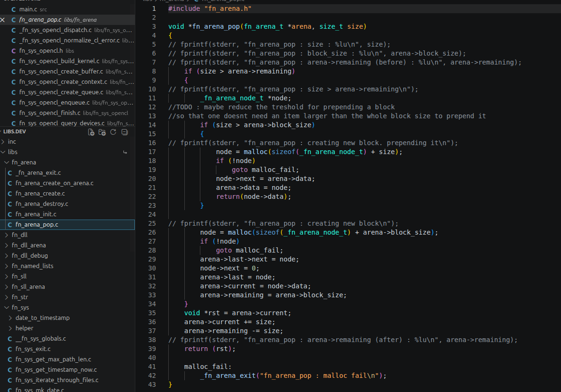Screen dimensions: 561x392
Task: Open fn_sys_opencl_query_devices.c editor
Action: (x=67, y=123)
